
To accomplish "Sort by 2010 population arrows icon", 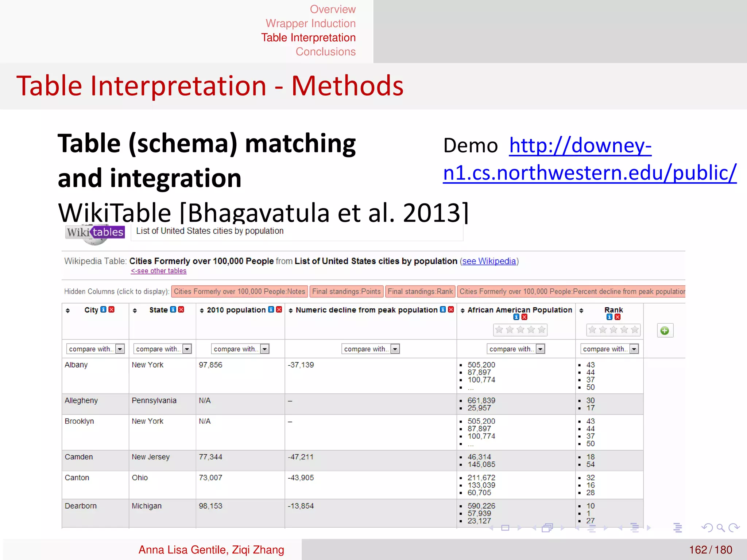I will 202,311.
